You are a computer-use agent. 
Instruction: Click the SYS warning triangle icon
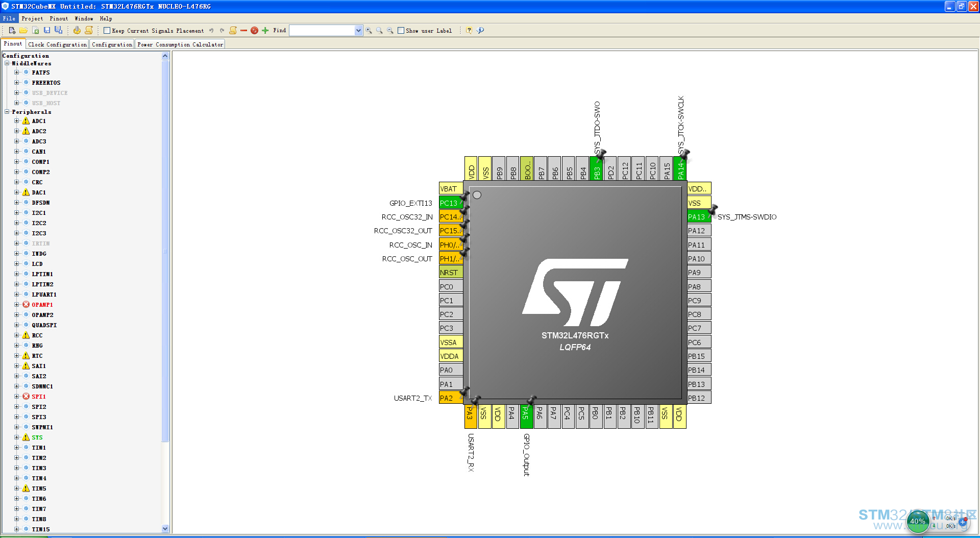(x=26, y=437)
